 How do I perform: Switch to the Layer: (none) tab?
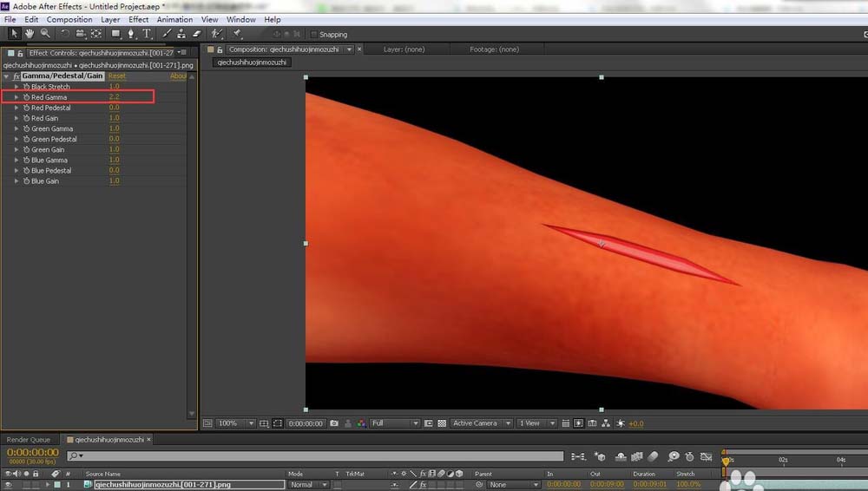pos(404,49)
